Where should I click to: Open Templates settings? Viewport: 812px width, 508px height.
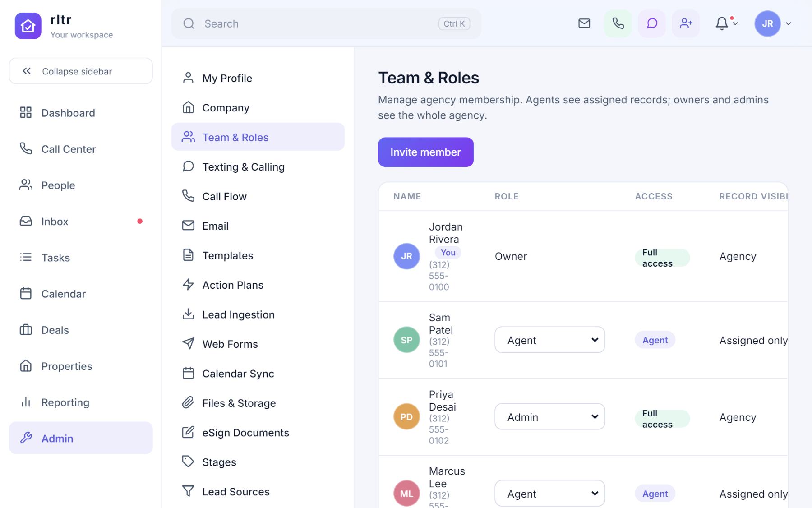[258, 255]
